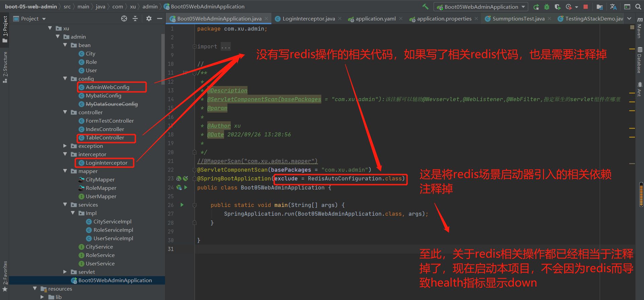Select MyDataSourceConfig in project tree
This screenshot has width=644, height=300.
[112, 104]
